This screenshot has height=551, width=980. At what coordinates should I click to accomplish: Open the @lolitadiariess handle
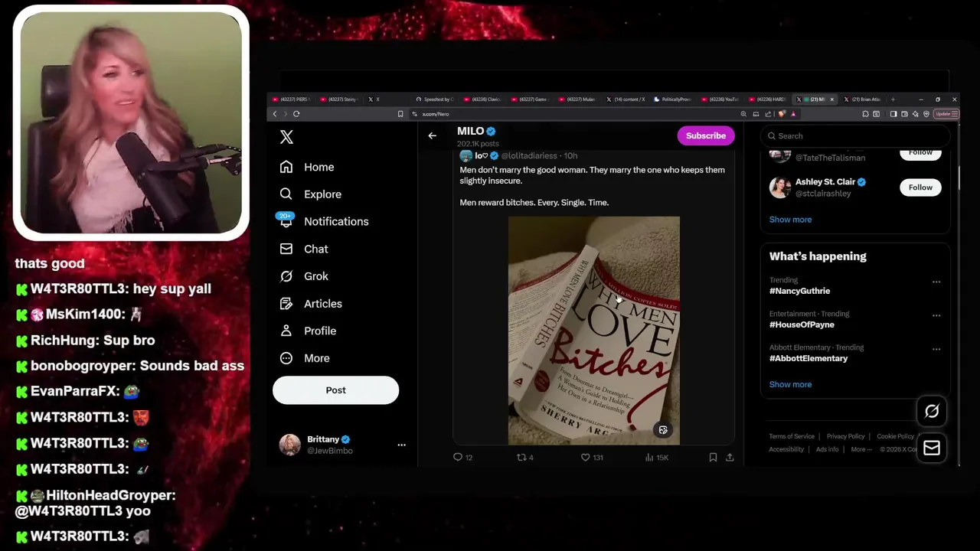pos(529,156)
